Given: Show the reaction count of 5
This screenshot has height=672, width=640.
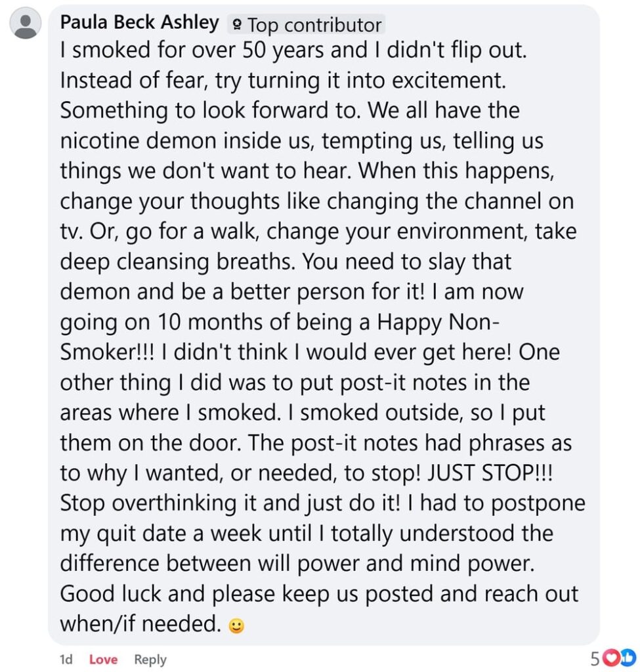Looking at the screenshot, I should click(595, 658).
